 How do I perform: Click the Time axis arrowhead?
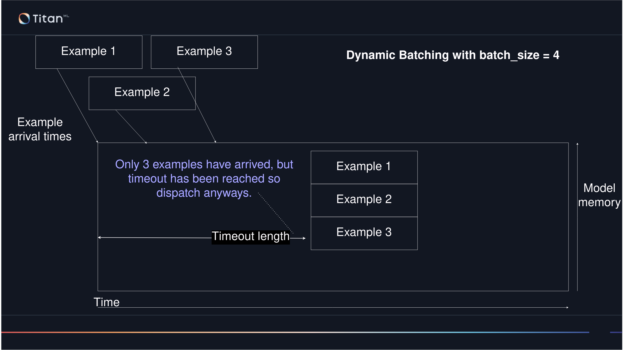(x=567, y=307)
